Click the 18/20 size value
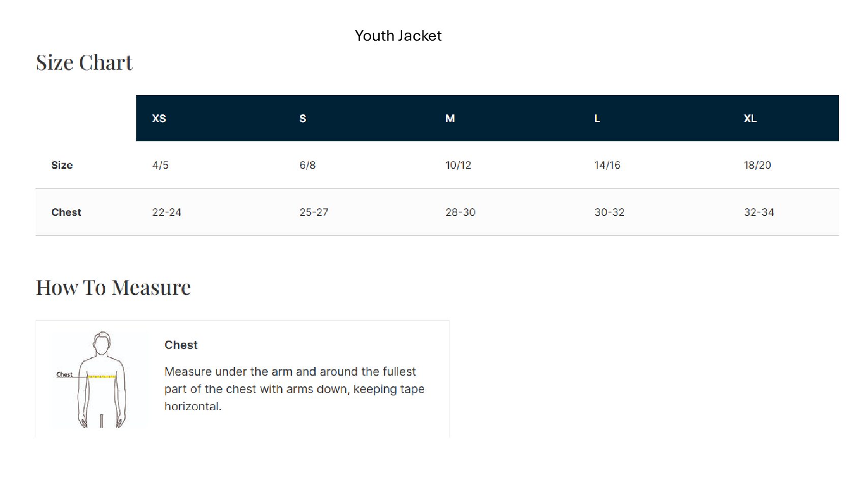This screenshot has width=868, height=488. pyautogui.click(x=757, y=165)
